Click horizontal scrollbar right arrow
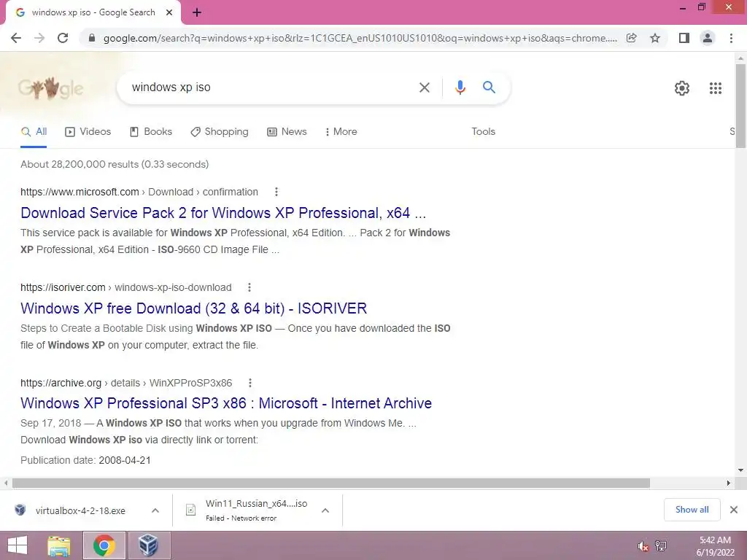 click(729, 483)
